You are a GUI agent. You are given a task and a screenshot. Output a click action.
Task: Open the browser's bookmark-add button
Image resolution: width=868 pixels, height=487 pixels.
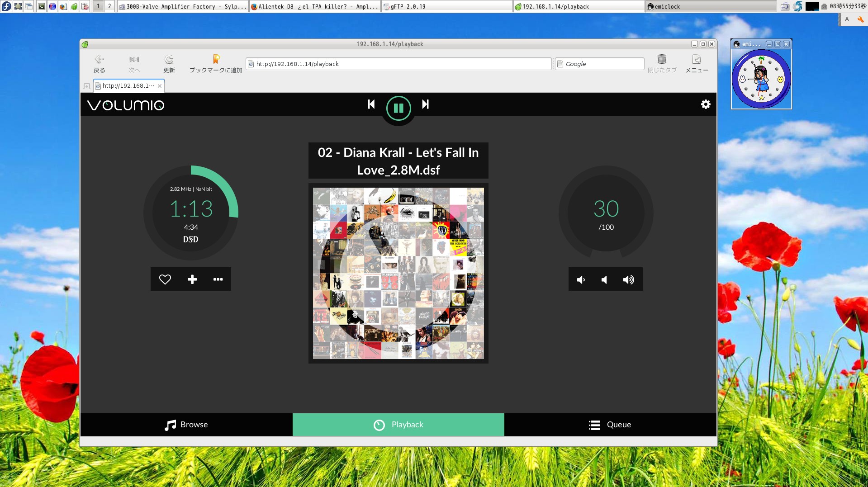[x=216, y=63]
